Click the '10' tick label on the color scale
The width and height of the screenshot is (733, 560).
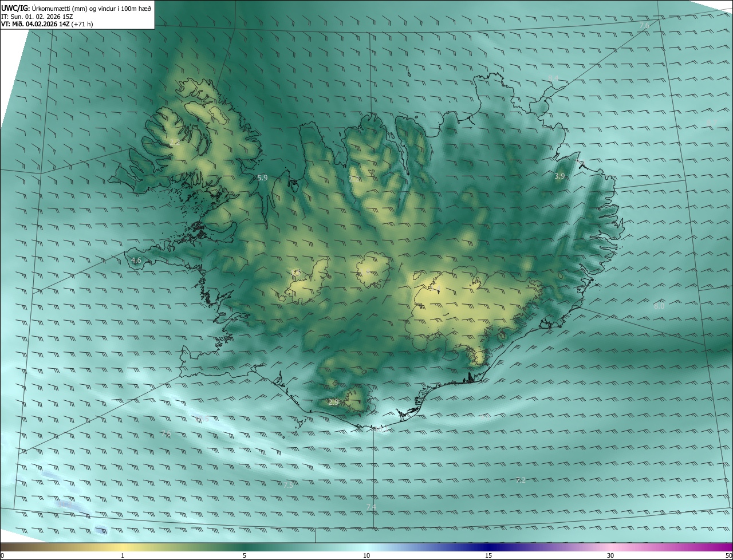[x=366, y=555]
